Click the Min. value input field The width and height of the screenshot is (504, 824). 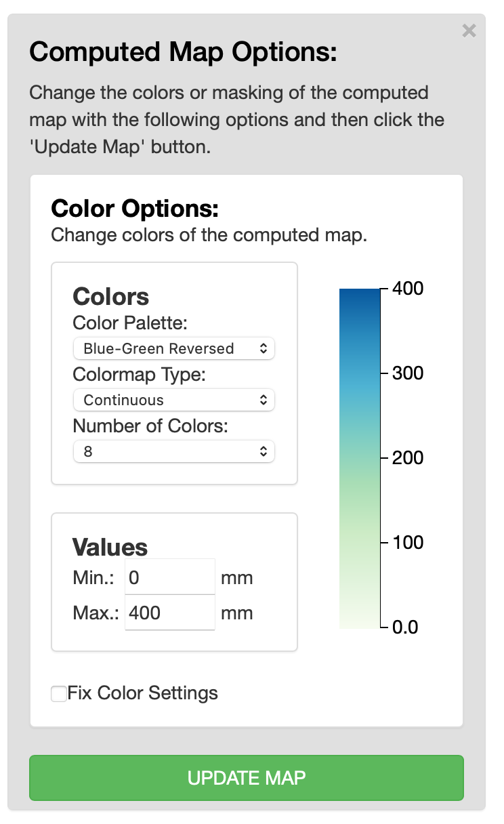[170, 577]
